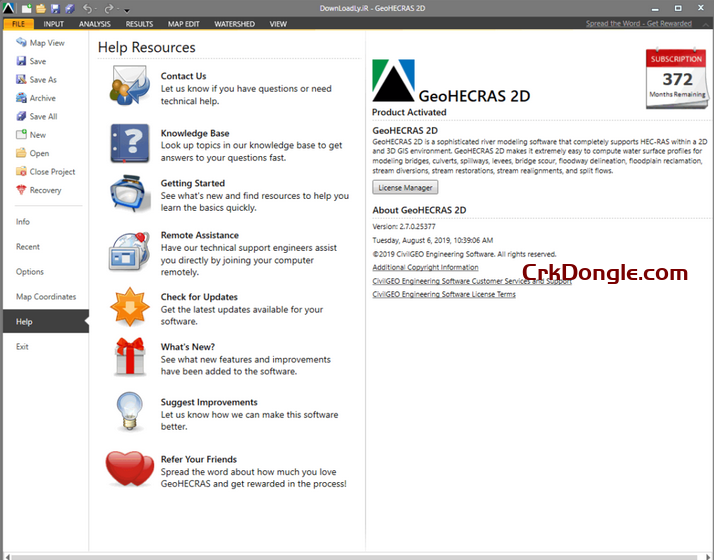Open the Contact Us heading link
Screen dimensions: 714x560
click(x=183, y=76)
